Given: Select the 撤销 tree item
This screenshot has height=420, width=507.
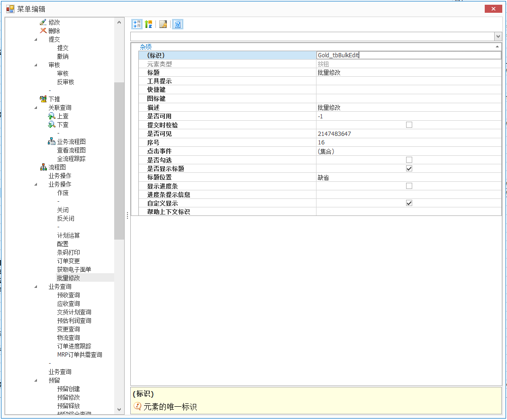Looking at the screenshot, I should 63,56.
